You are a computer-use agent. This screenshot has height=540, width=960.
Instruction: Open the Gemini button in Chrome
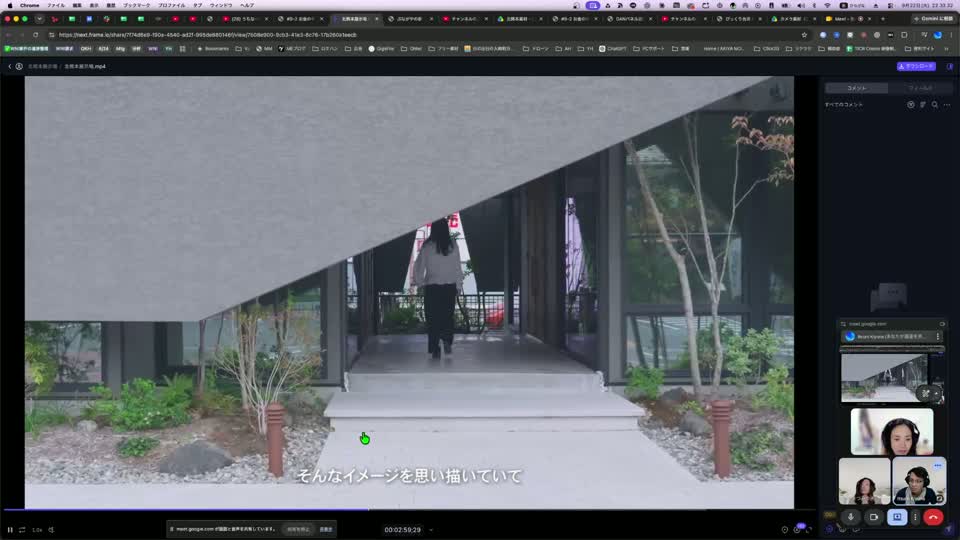click(x=933, y=18)
